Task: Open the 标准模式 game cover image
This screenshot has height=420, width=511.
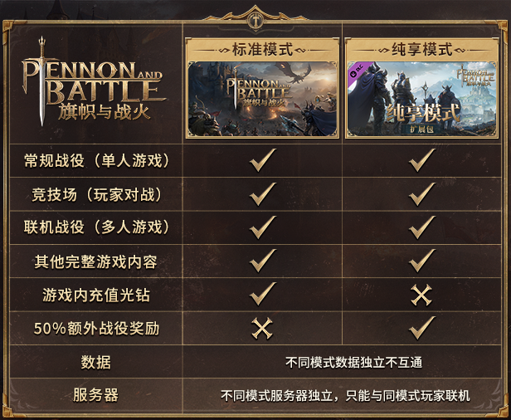Action: click(262, 99)
